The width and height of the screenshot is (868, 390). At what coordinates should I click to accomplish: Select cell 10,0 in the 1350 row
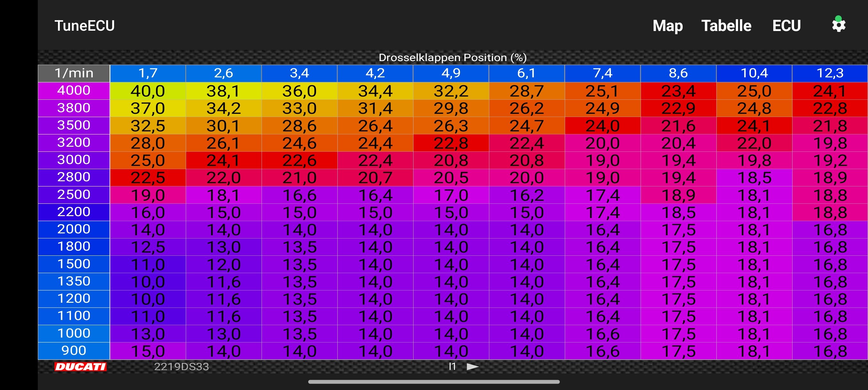pyautogui.click(x=148, y=282)
